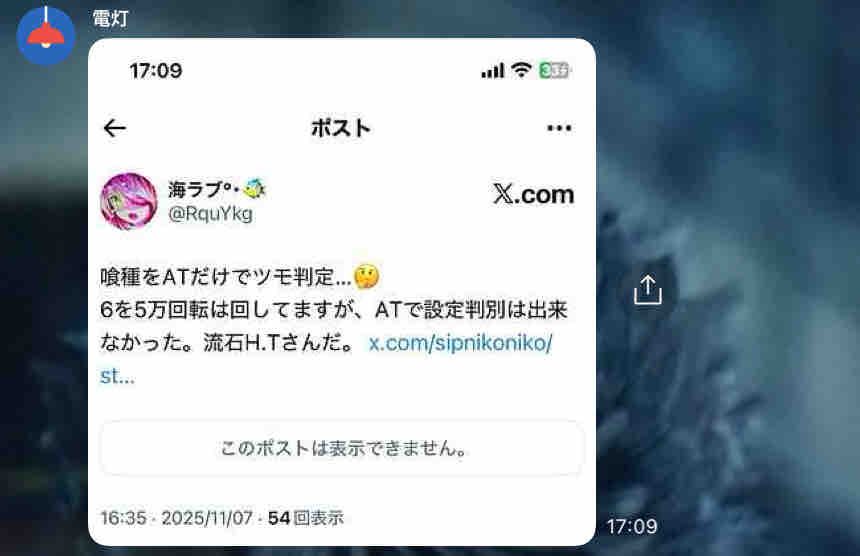Open the three-dot more options menu
The width and height of the screenshot is (860, 556).
[559, 128]
